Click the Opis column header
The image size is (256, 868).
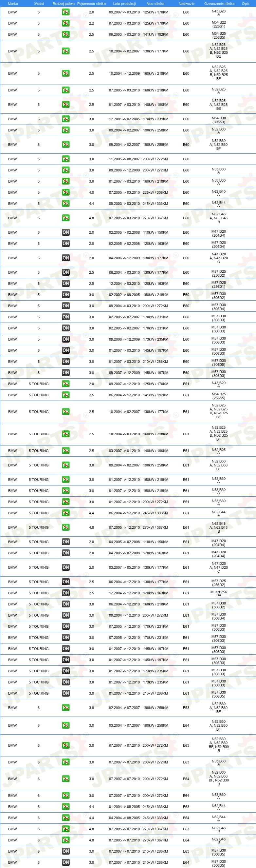[x=246, y=4]
